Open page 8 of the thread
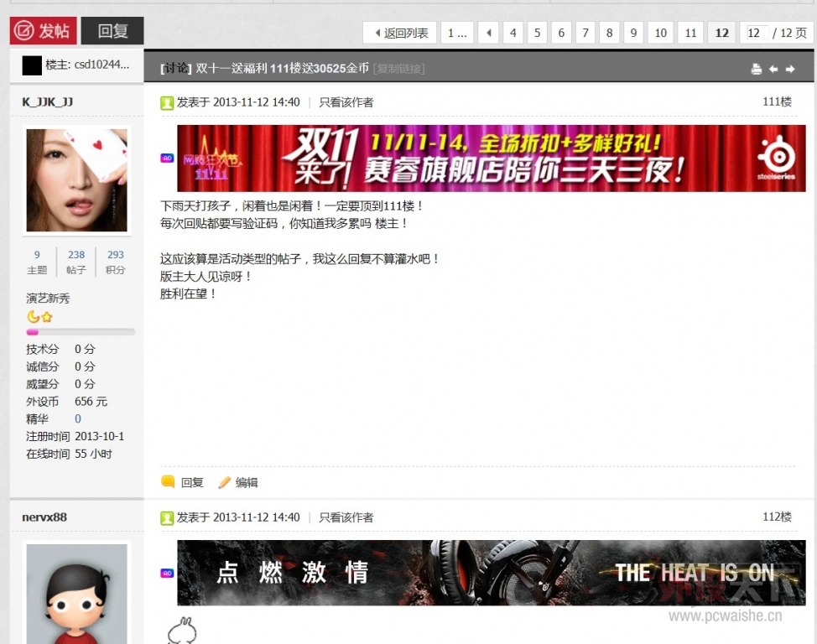The height and width of the screenshot is (644, 817). coord(609,33)
